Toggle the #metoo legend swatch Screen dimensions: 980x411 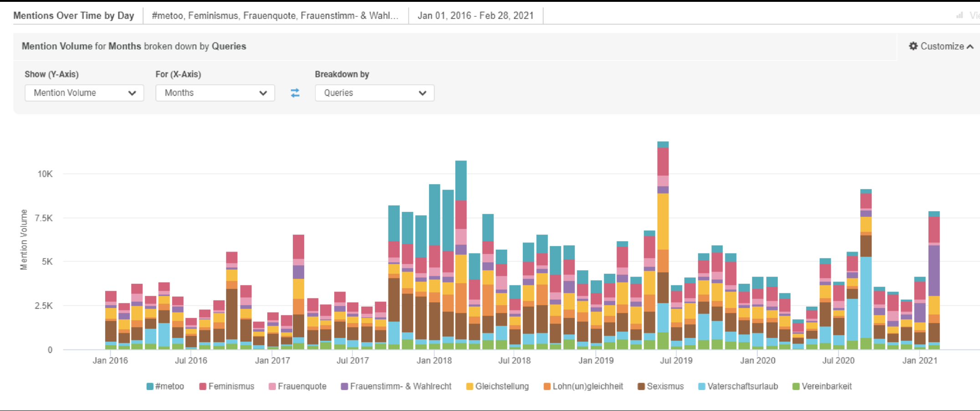pos(150,386)
